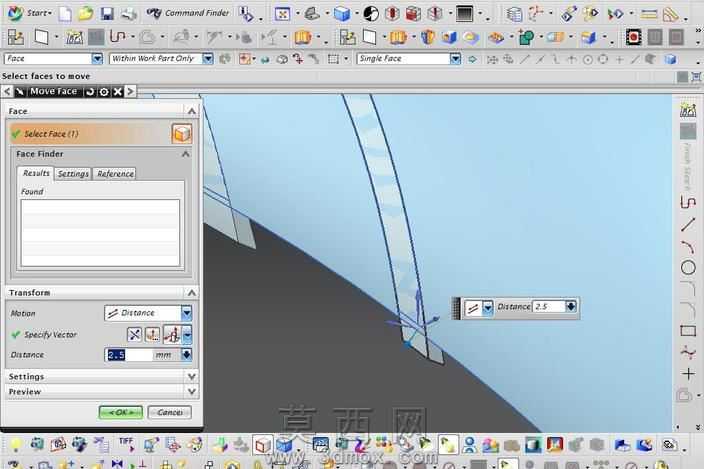The height and width of the screenshot is (469, 704).
Task: Select the Line tool in right toolbar
Action: [x=688, y=224]
